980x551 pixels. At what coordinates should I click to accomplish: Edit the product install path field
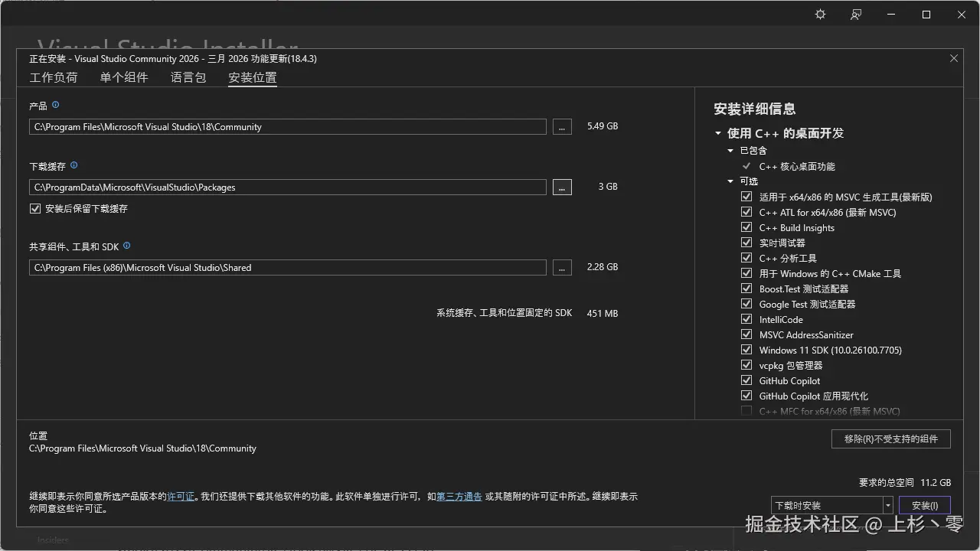pos(288,127)
